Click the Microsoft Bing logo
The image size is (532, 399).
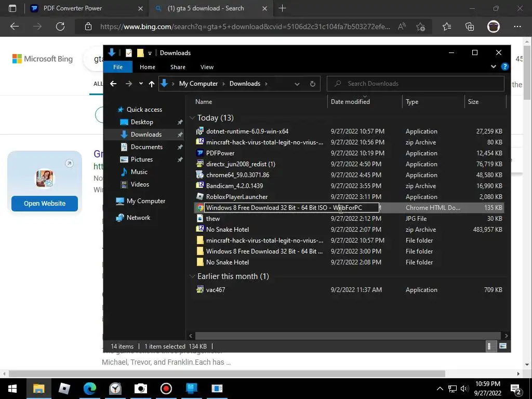(x=43, y=59)
